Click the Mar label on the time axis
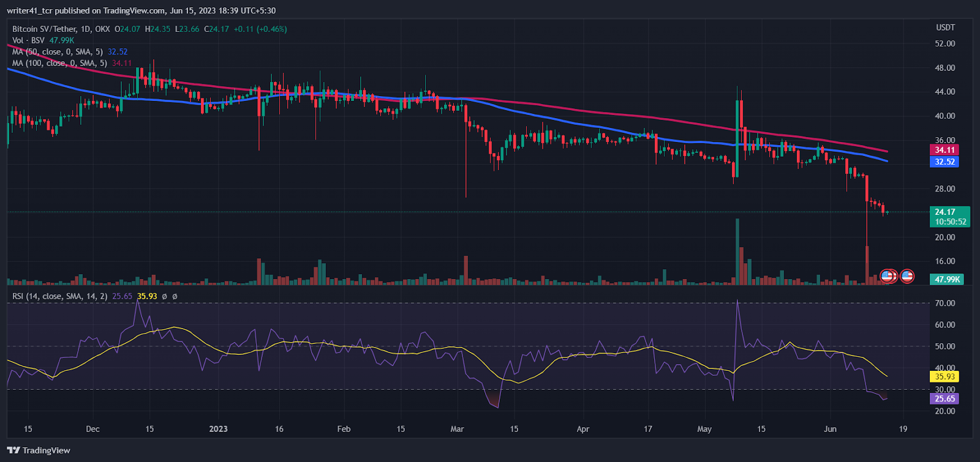 (x=457, y=429)
